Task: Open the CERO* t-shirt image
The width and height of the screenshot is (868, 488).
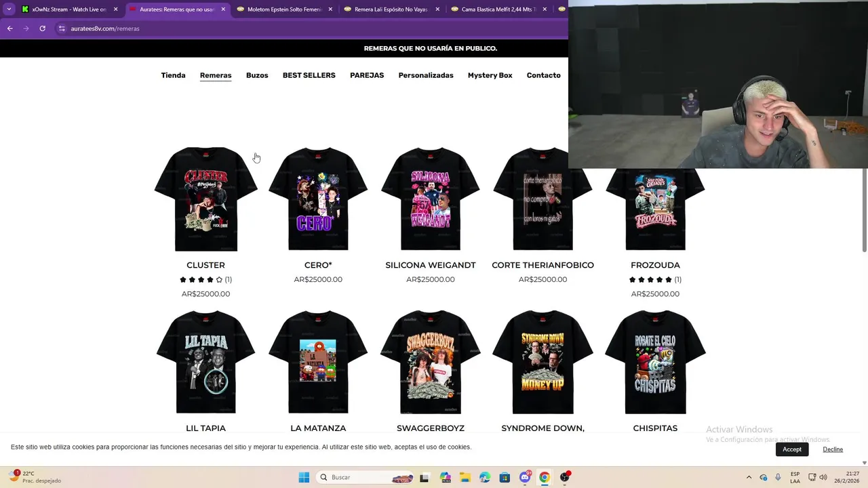Action: 318,199
